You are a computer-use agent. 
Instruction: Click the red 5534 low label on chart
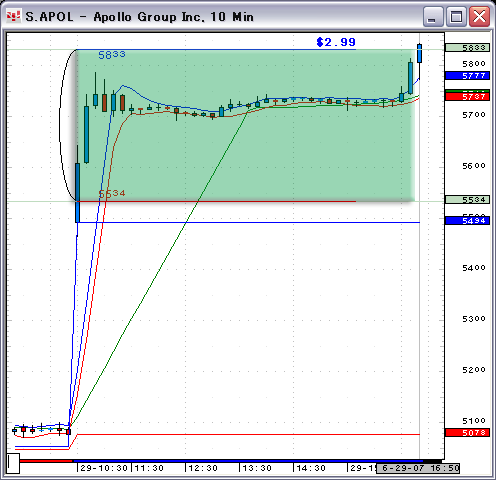pos(112,193)
